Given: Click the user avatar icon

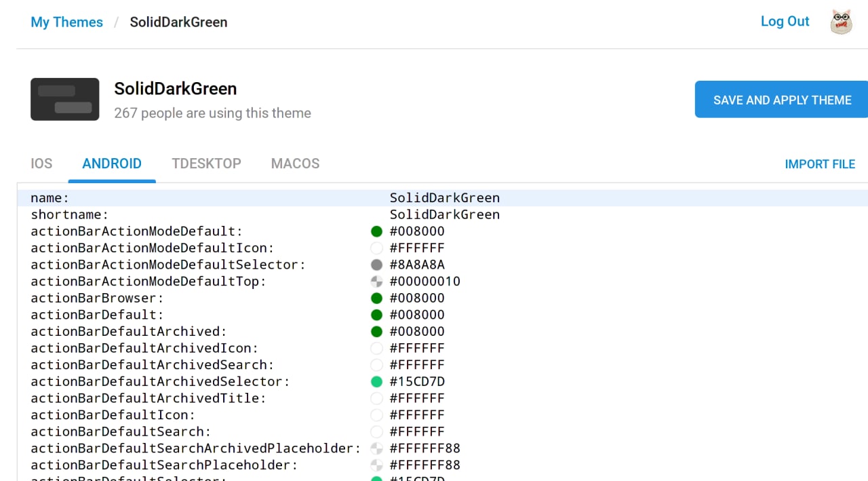Looking at the screenshot, I should (841, 22).
